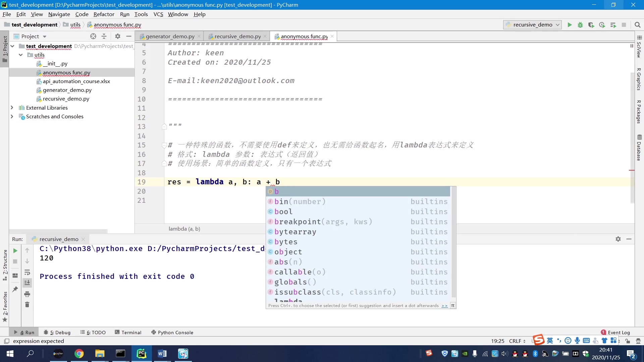Rerun using the green arrow in Run panel
The width and height of the screenshot is (644, 362).
[x=15, y=251]
